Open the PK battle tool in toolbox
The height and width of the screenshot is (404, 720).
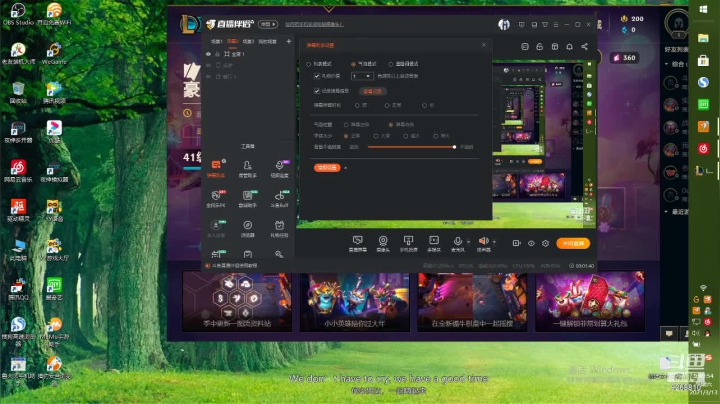click(216, 198)
